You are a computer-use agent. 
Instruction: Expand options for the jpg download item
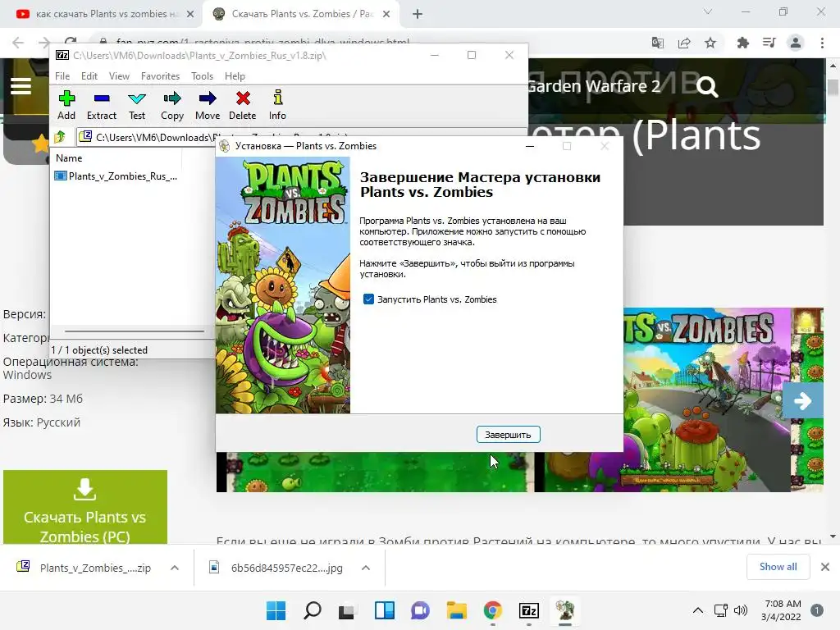tap(365, 568)
